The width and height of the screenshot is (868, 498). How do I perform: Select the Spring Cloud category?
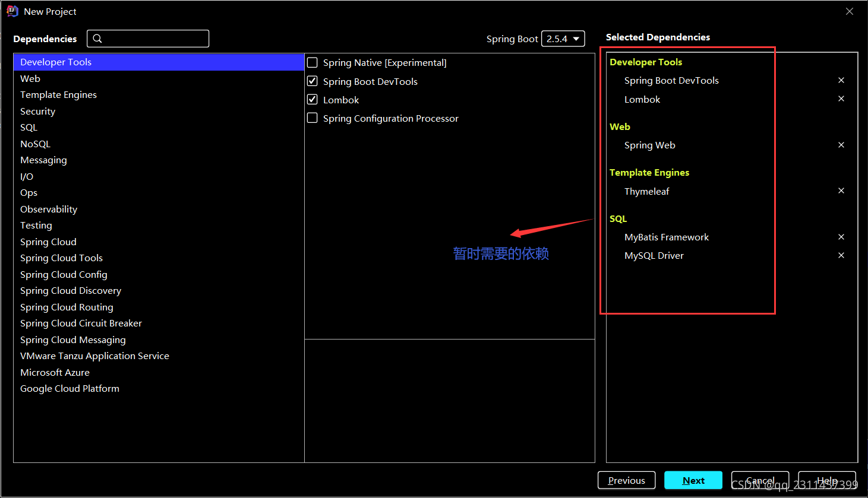coord(159,242)
